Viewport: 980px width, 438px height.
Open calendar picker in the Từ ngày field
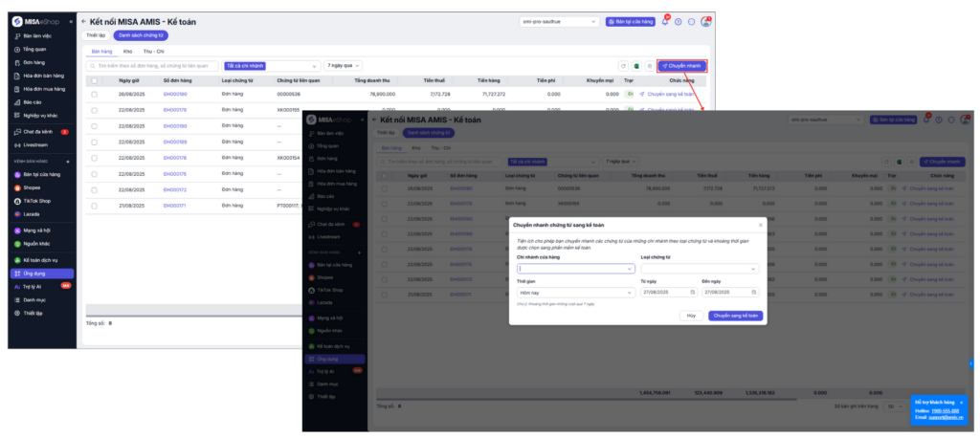click(x=690, y=292)
